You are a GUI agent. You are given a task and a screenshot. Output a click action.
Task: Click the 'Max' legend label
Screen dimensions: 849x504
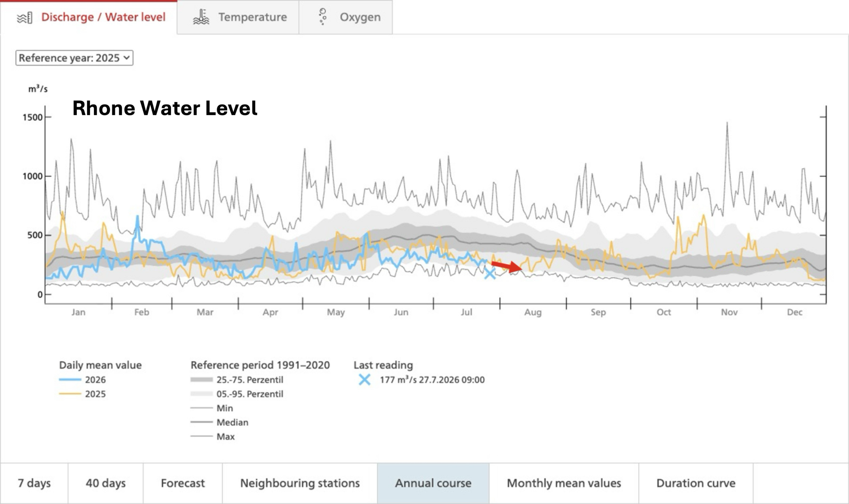[226, 436]
